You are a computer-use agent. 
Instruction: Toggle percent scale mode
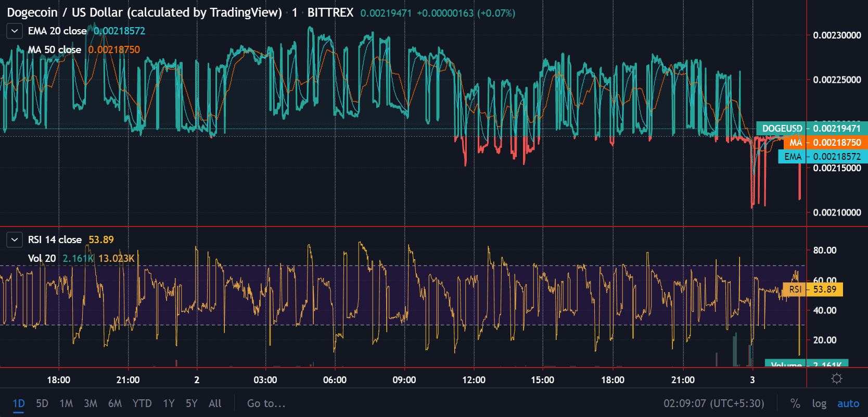coord(795,403)
